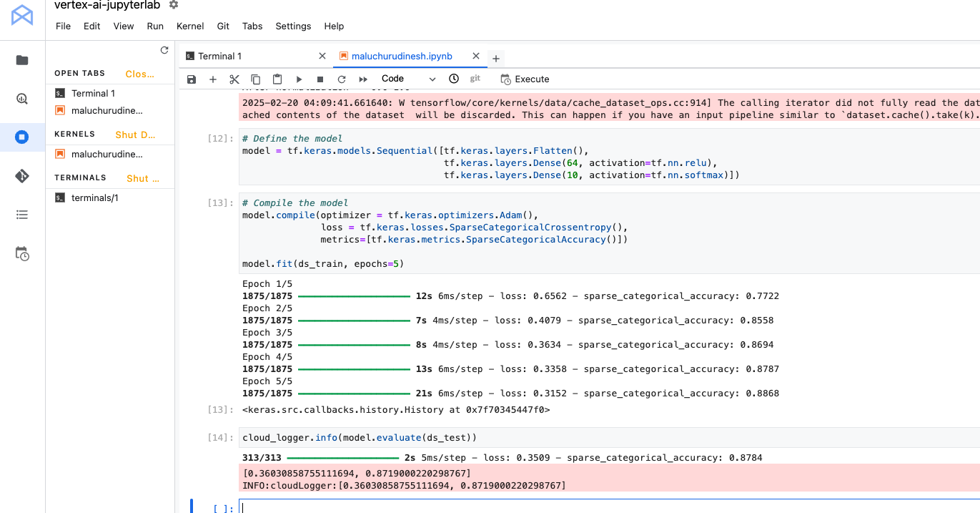Select maluchurudine... under Open Tabs
Screen dimensions: 980x513
pyautogui.click(x=107, y=110)
